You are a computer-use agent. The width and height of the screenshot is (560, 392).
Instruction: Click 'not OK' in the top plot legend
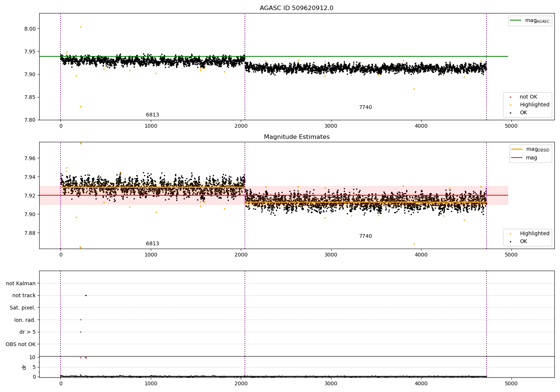[528, 97]
